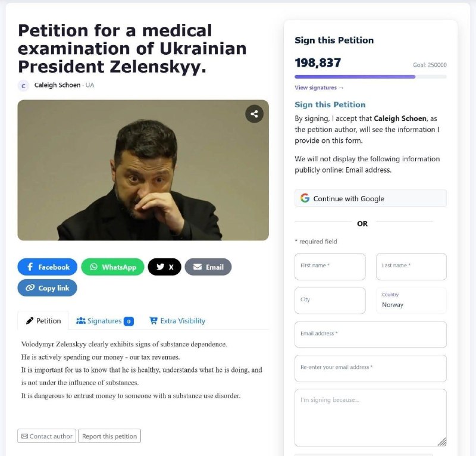Open the Country dropdown showing Norway
The width and height of the screenshot is (476, 456).
click(x=411, y=301)
